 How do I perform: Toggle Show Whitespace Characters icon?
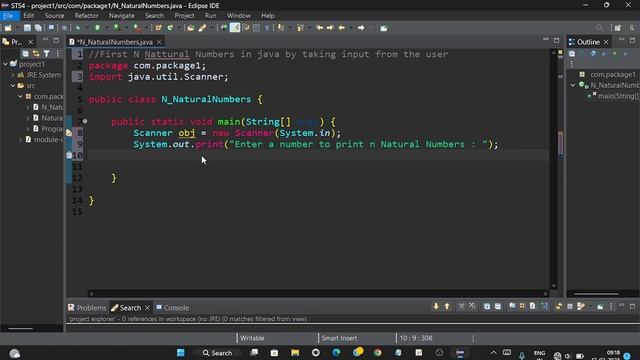267,28
